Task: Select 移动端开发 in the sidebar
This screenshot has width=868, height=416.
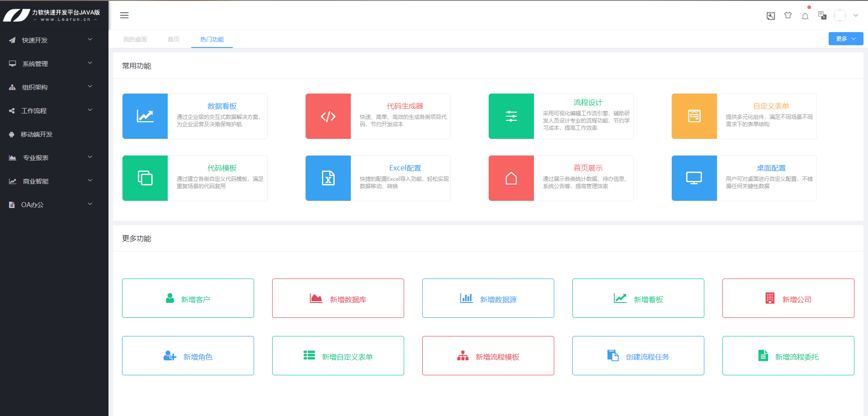Action: pyautogui.click(x=37, y=134)
